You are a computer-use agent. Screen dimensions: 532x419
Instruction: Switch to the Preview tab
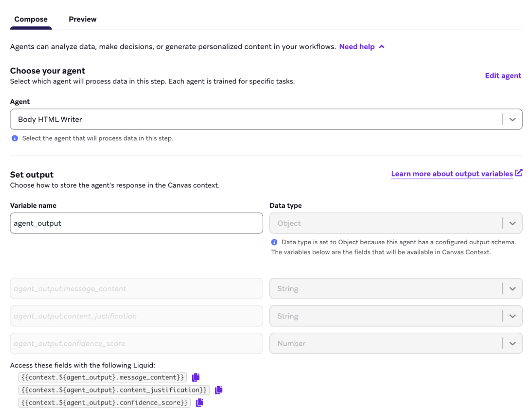[82, 19]
